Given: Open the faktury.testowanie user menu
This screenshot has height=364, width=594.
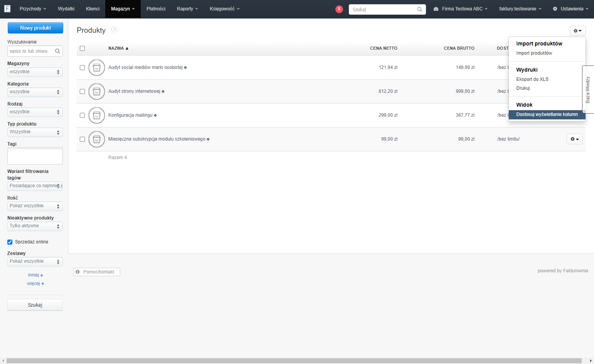Looking at the screenshot, I should pyautogui.click(x=520, y=9).
